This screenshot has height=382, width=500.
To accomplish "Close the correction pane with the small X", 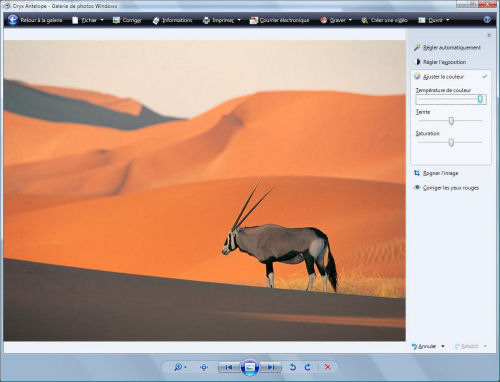I will click(489, 35).
